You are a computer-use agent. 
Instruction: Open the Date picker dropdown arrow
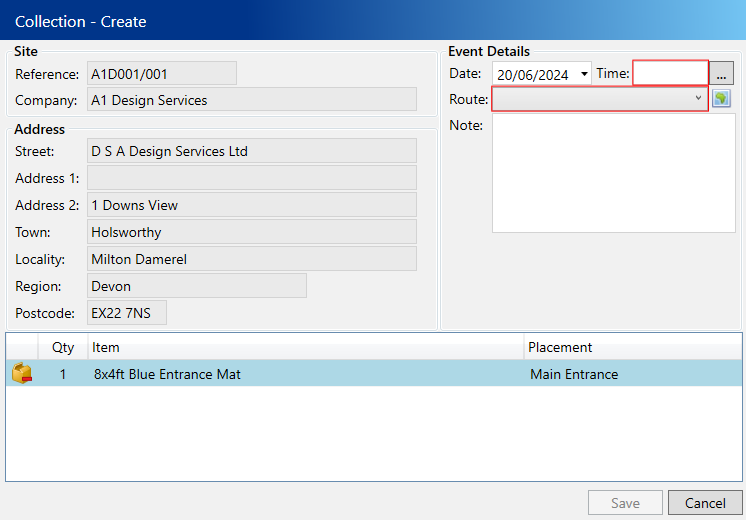click(x=584, y=74)
